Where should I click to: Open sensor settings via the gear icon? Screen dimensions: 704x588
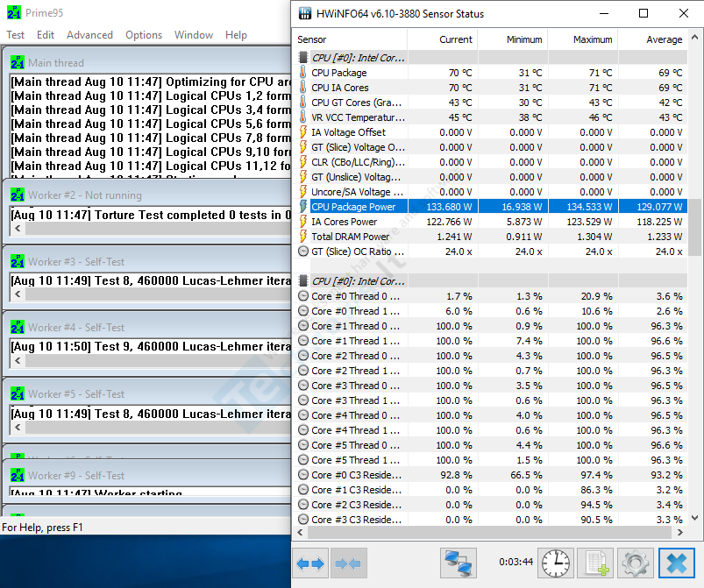point(635,563)
